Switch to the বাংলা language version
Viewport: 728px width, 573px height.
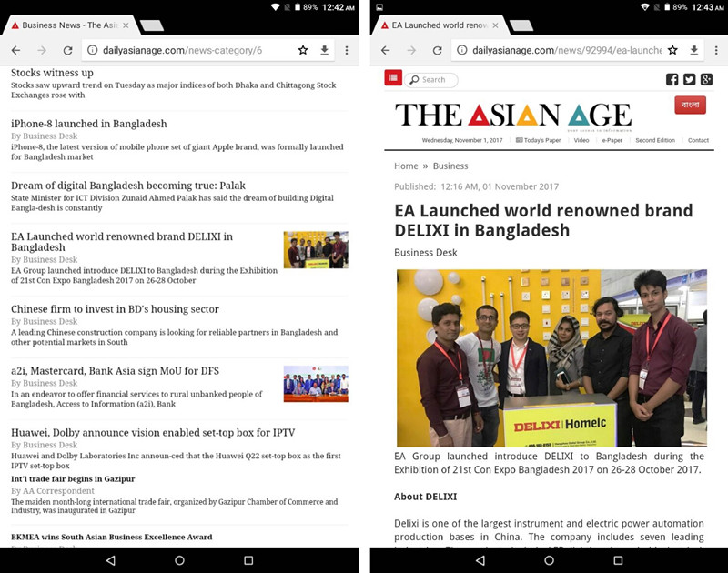pos(690,105)
